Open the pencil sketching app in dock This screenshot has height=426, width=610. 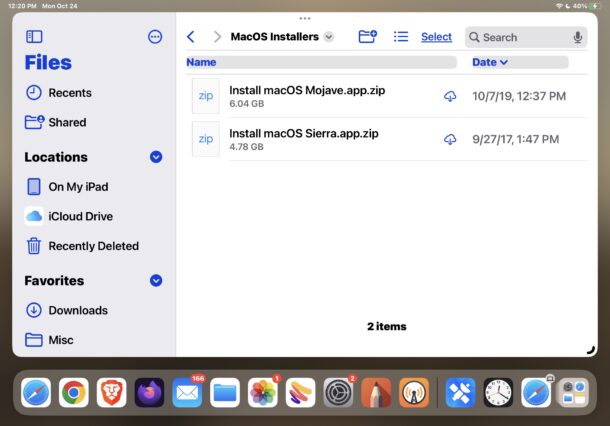tap(376, 393)
